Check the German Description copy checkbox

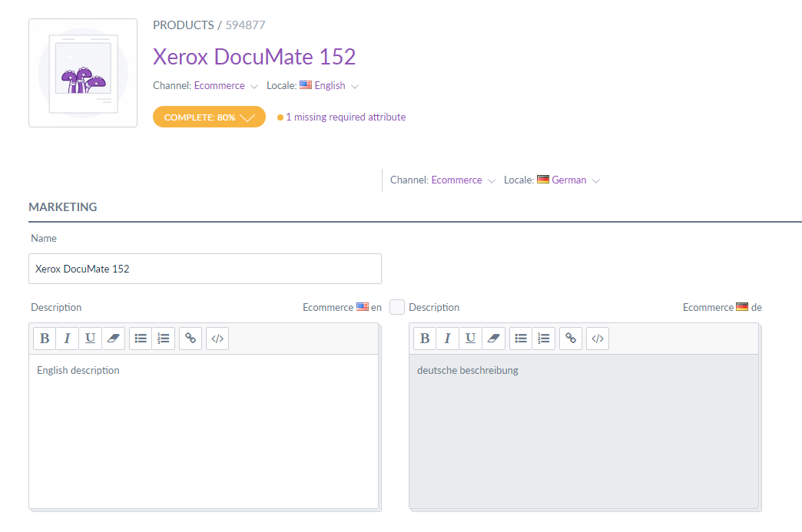[x=397, y=307]
